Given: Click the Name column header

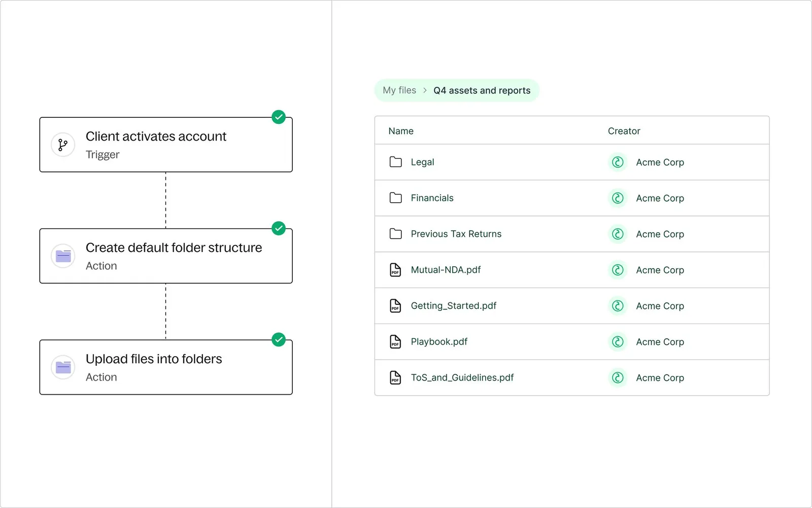Looking at the screenshot, I should click(x=401, y=131).
